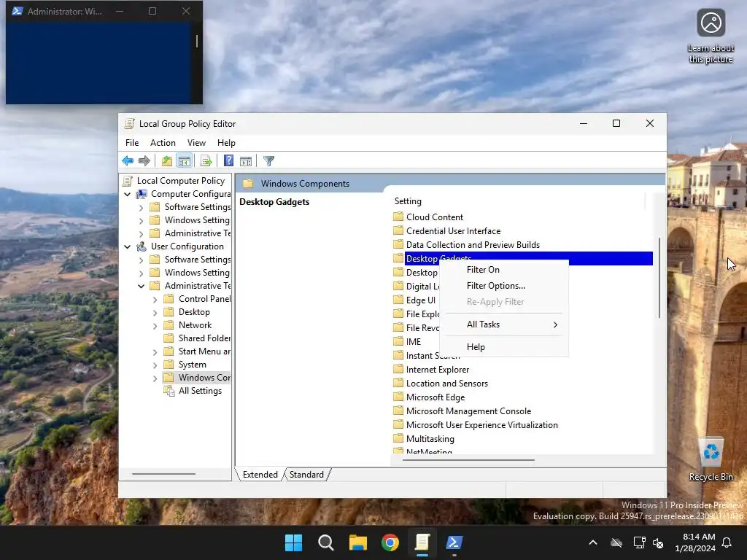Click the Forward arrow toolbar icon

click(x=144, y=161)
